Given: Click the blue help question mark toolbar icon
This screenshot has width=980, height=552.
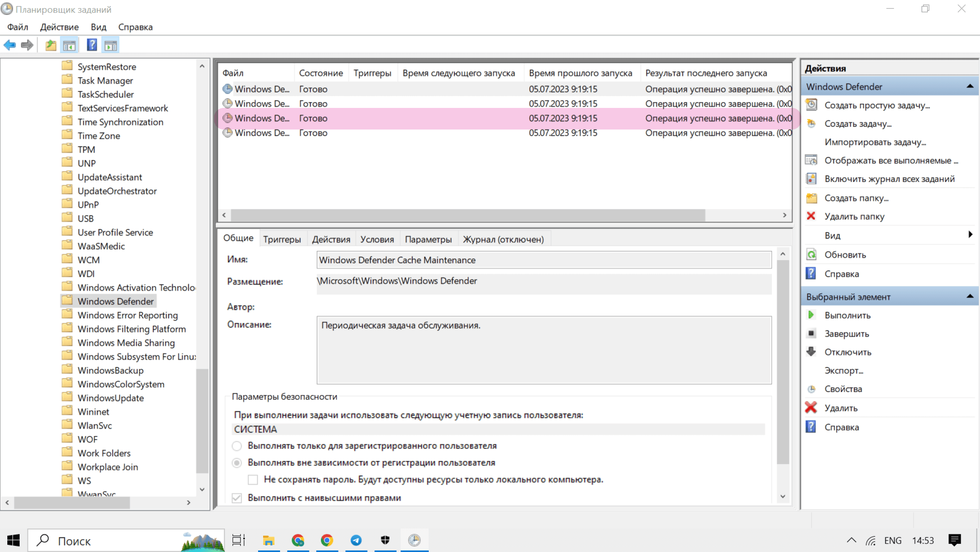Looking at the screenshot, I should point(92,45).
